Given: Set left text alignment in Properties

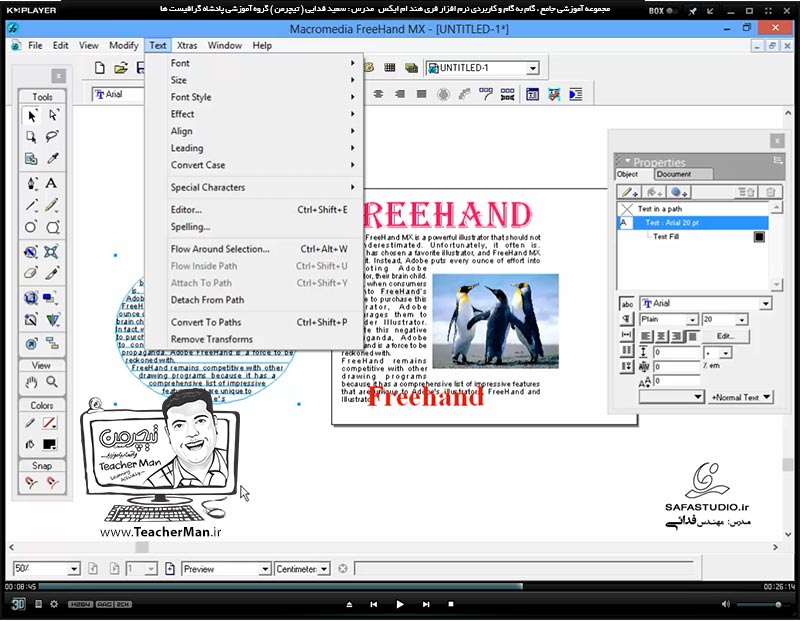Looking at the screenshot, I should point(646,336).
